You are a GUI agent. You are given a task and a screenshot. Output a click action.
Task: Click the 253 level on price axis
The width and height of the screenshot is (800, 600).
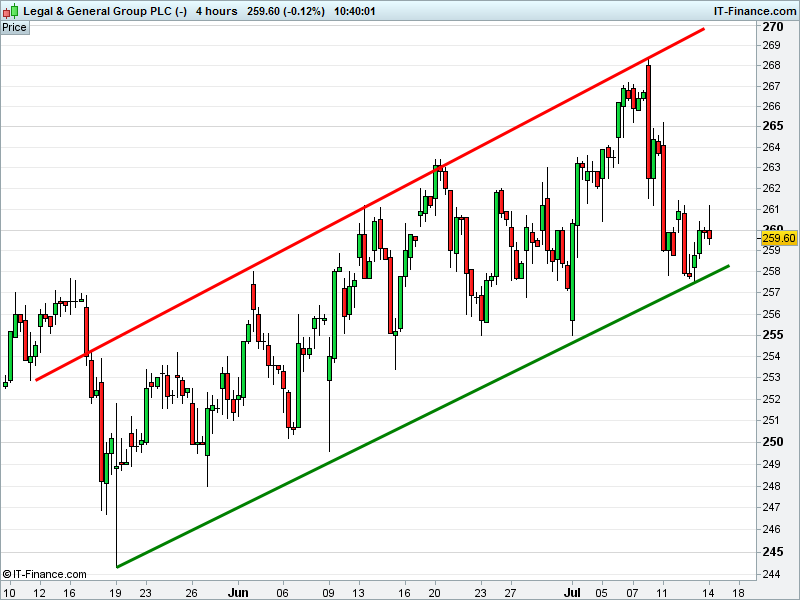coord(771,378)
